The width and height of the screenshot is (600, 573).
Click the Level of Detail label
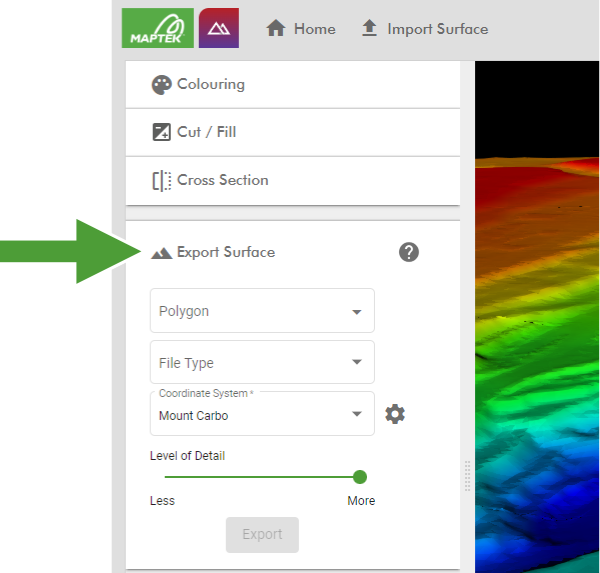(188, 455)
